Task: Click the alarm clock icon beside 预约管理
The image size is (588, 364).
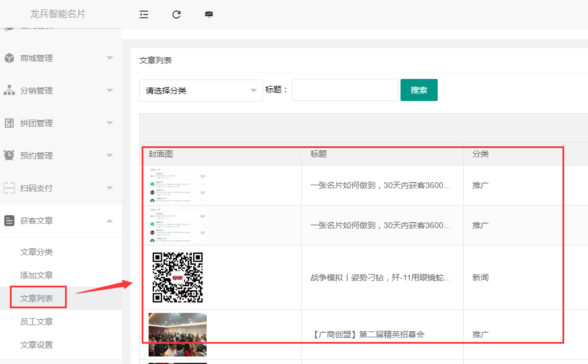Action: click(x=9, y=156)
